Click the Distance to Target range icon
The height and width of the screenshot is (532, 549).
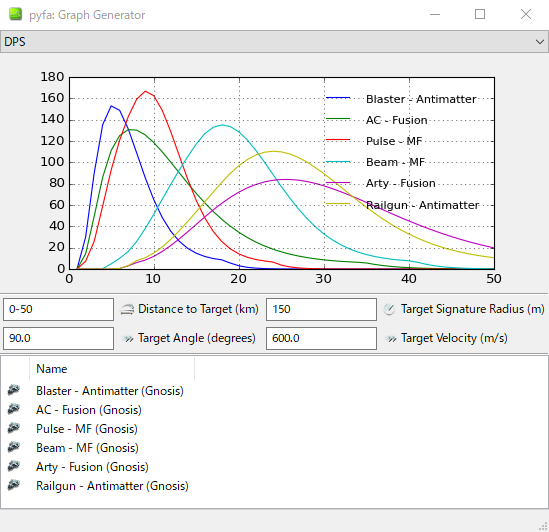(x=127, y=309)
